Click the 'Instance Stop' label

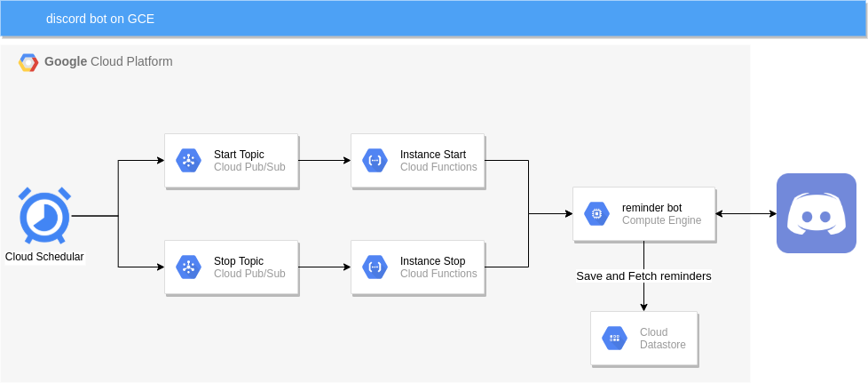click(433, 261)
